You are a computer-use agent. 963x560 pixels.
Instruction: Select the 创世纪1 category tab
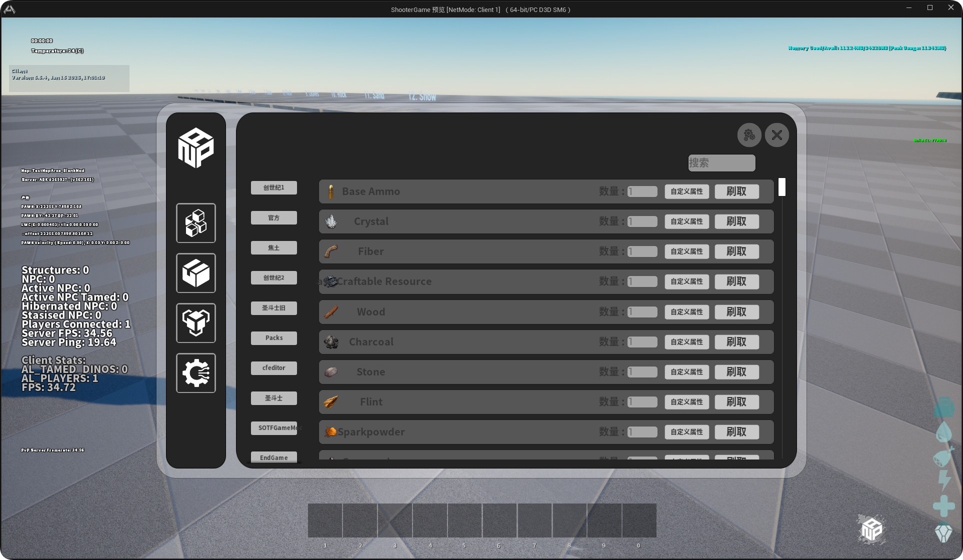point(274,188)
